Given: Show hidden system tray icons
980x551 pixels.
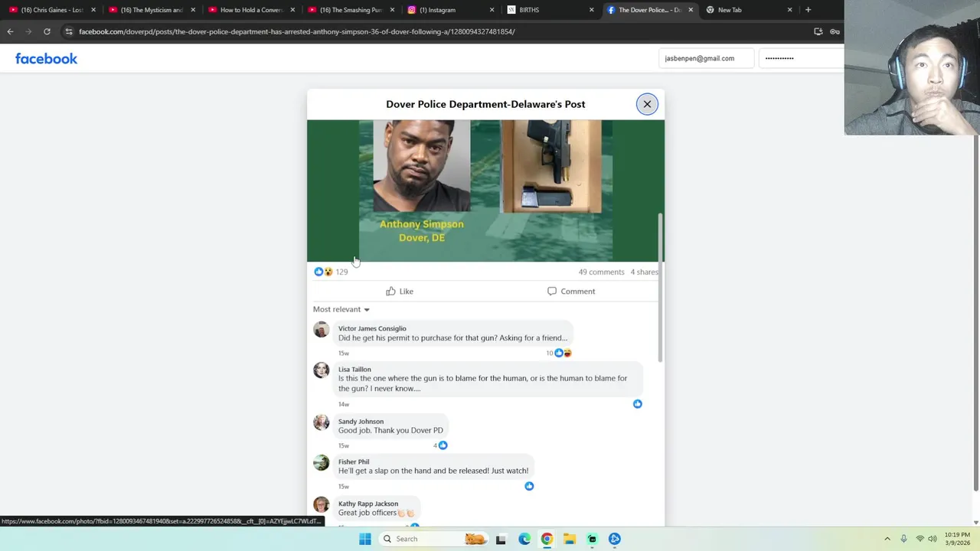Looking at the screenshot, I should point(887,539).
